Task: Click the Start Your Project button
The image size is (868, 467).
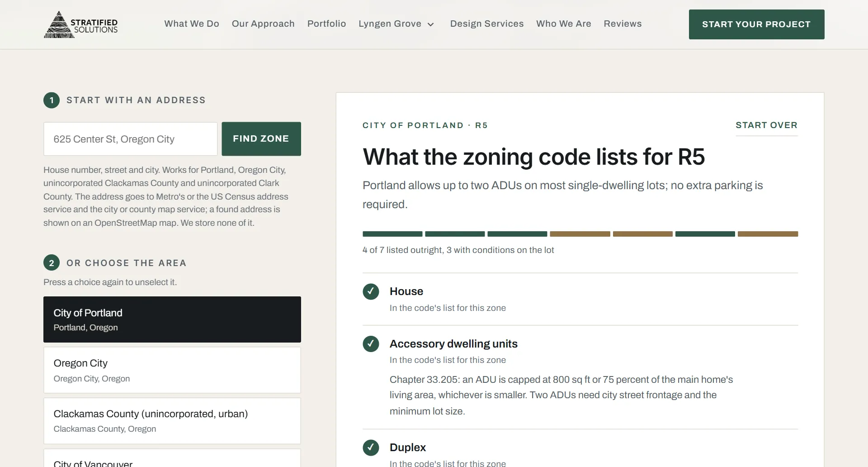Action: (756, 24)
